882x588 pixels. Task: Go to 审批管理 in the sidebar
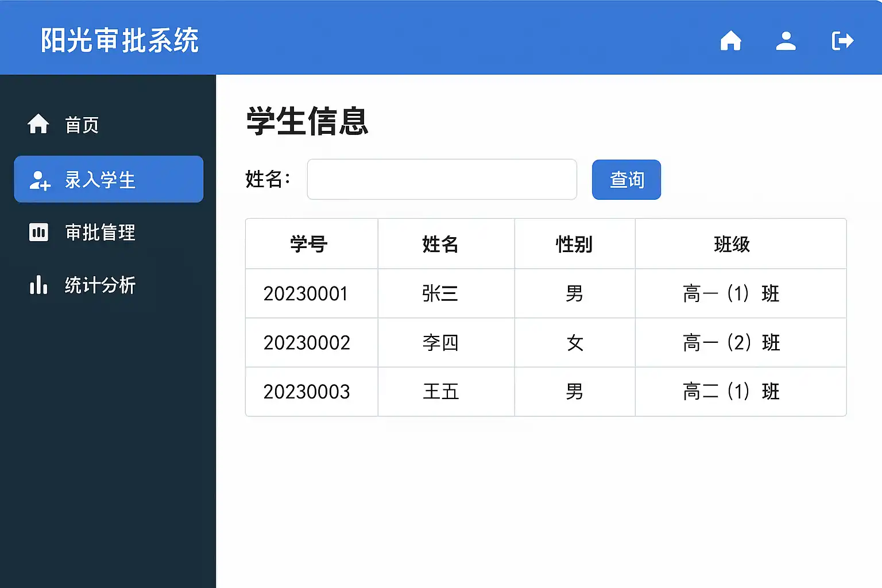(x=109, y=233)
